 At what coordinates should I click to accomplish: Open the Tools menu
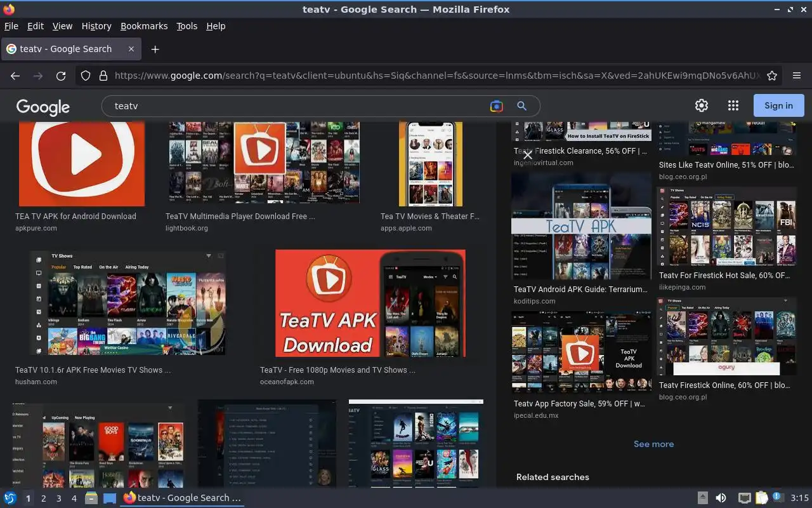[x=187, y=26]
